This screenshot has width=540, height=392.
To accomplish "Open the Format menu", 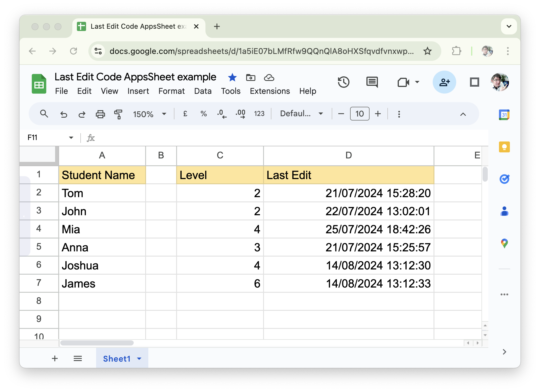I will 171,91.
